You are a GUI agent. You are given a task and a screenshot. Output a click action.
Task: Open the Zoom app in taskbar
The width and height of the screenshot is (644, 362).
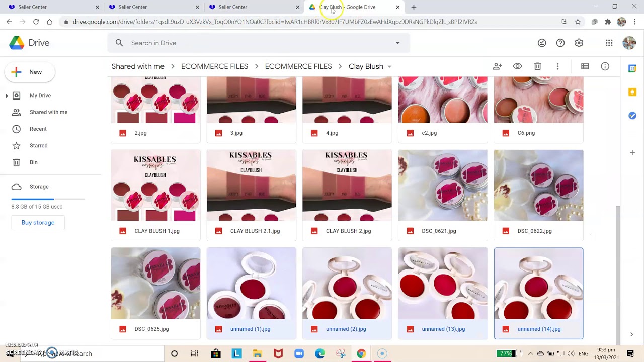299,353
